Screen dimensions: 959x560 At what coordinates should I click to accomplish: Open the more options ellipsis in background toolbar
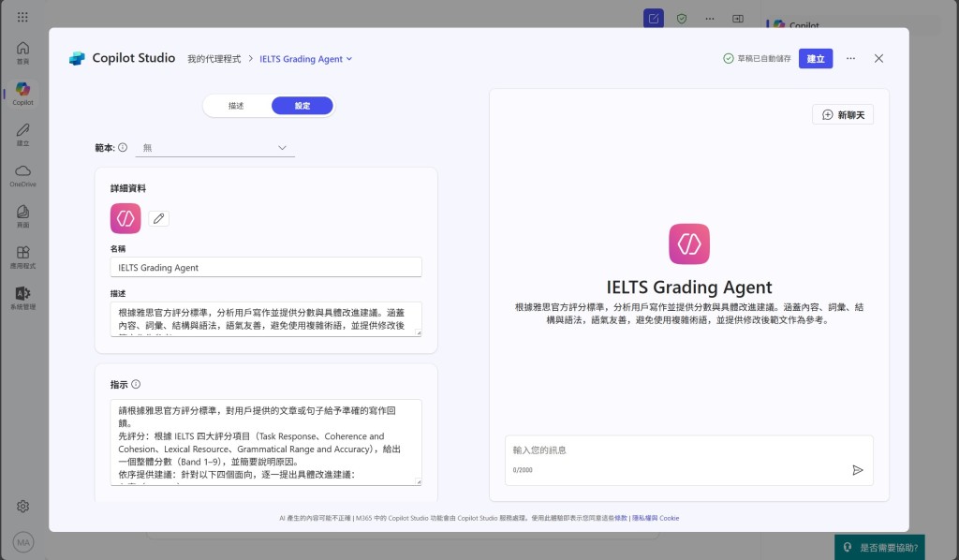tap(710, 19)
